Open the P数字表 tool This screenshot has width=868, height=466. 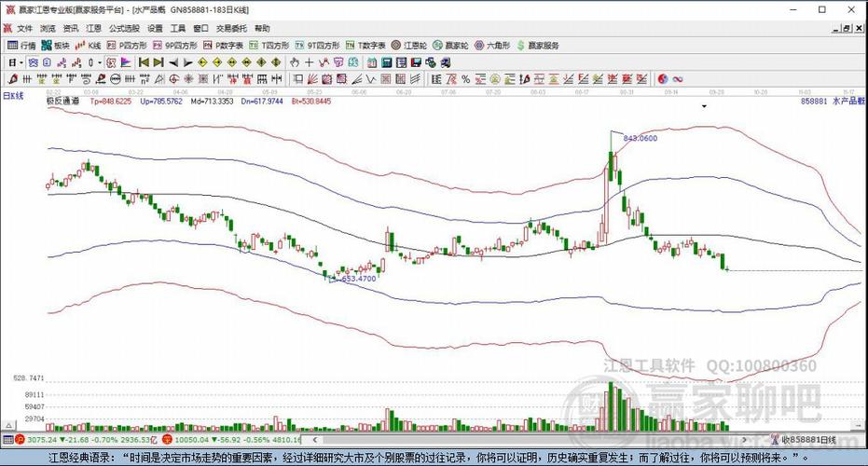(x=223, y=46)
